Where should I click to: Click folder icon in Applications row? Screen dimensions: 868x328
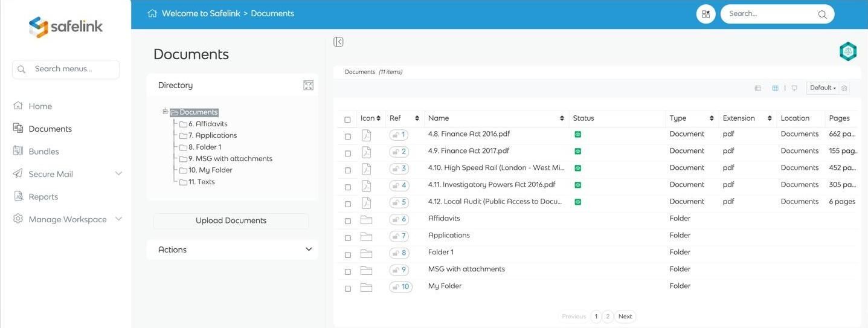click(x=366, y=237)
